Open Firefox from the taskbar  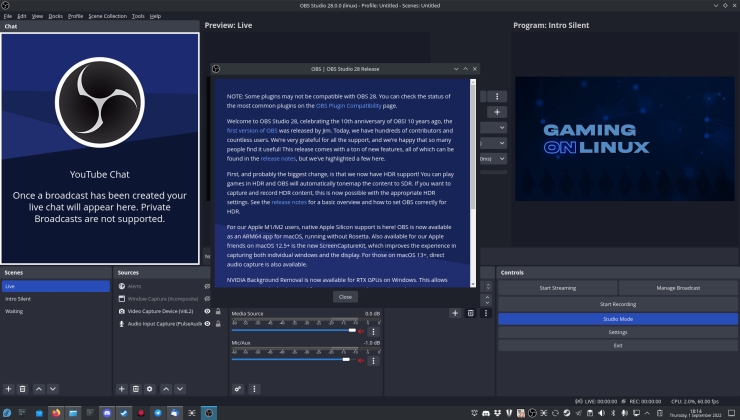pos(56,413)
